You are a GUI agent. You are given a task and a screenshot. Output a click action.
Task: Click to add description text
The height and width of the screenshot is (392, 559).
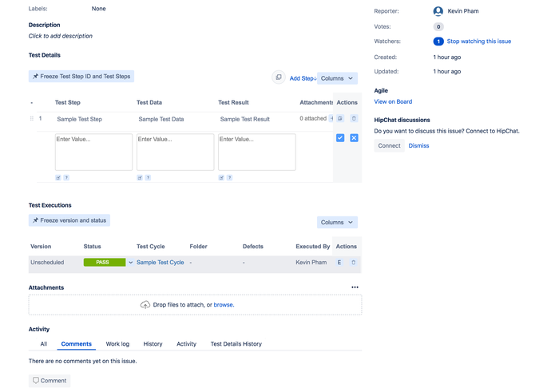tap(60, 36)
